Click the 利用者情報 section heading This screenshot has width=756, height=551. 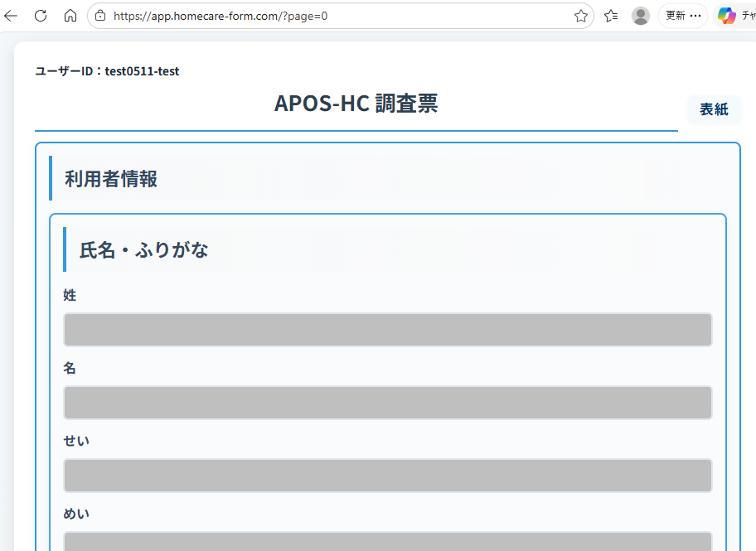point(111,179)
